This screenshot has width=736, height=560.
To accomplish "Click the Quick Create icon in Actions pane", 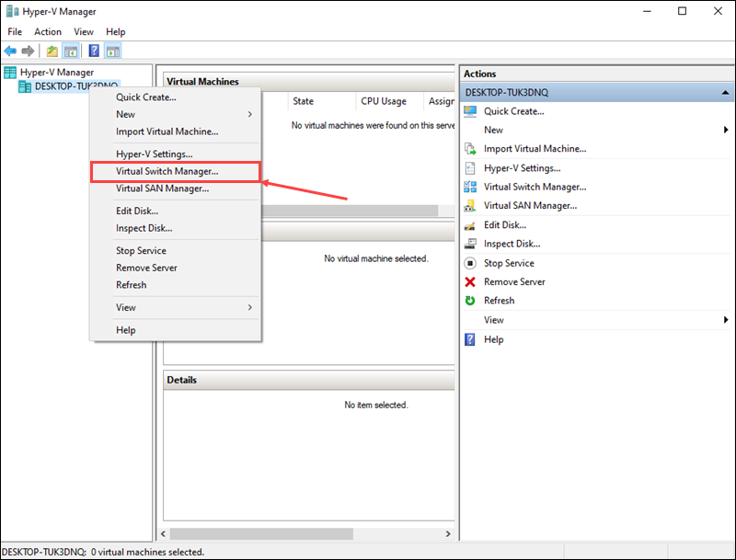I will 470,111.
